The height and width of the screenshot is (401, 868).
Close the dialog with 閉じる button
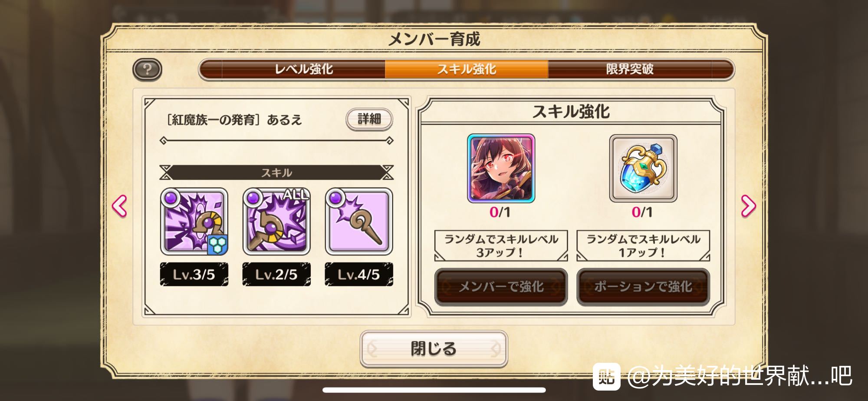click(x=434, y=349)
